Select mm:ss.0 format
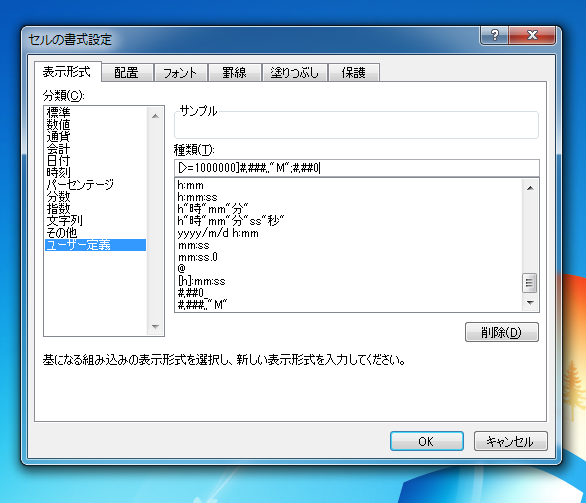Image resolution: width=586 pixels, height=503 pixels. click(349, 257)
